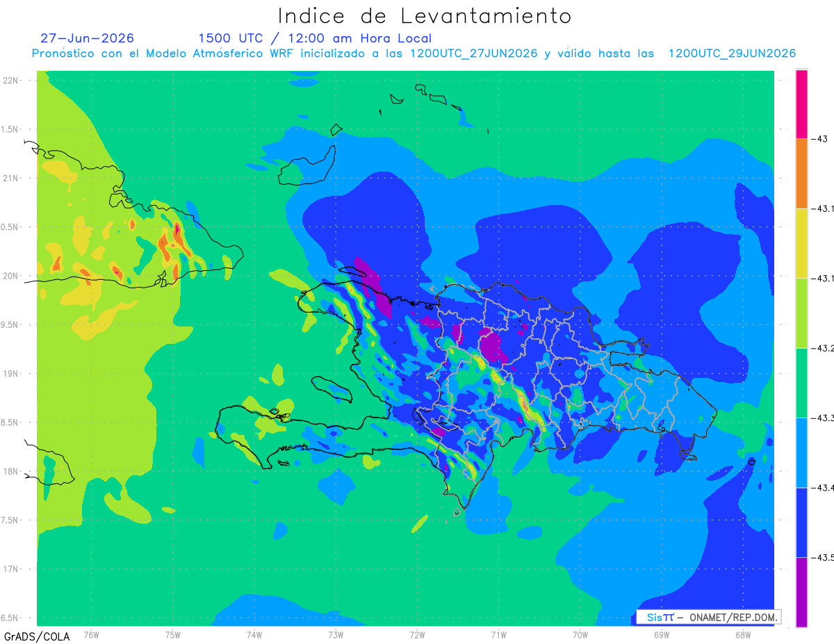Click the '76W' longitude label

(x=91, y=634)
